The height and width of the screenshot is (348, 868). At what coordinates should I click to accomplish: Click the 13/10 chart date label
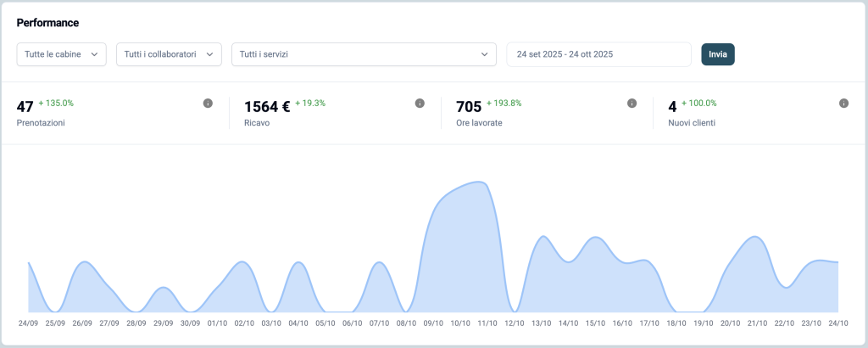(x=541, y=323)
